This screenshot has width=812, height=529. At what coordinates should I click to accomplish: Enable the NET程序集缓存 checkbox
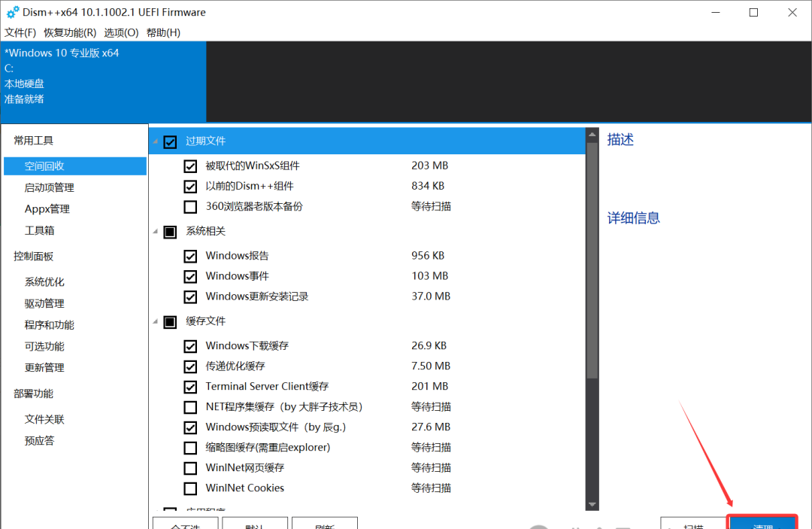point(190,406)
